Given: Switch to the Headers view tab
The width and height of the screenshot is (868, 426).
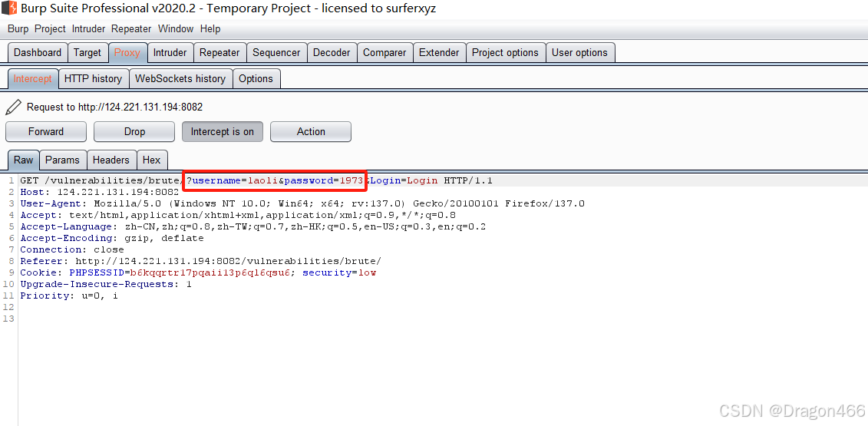Looking at the screenshot, I should pyautogui.click(x=111, y=160).
